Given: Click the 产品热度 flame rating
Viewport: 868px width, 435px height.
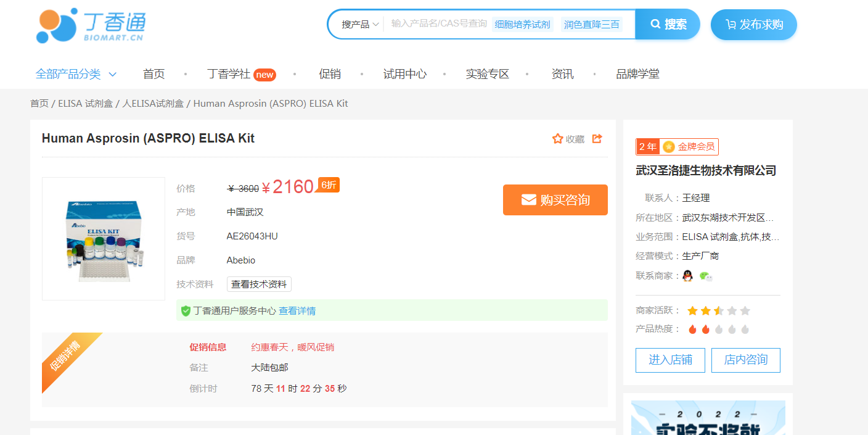Looking at the screenshot, I should tap(719, 329).
